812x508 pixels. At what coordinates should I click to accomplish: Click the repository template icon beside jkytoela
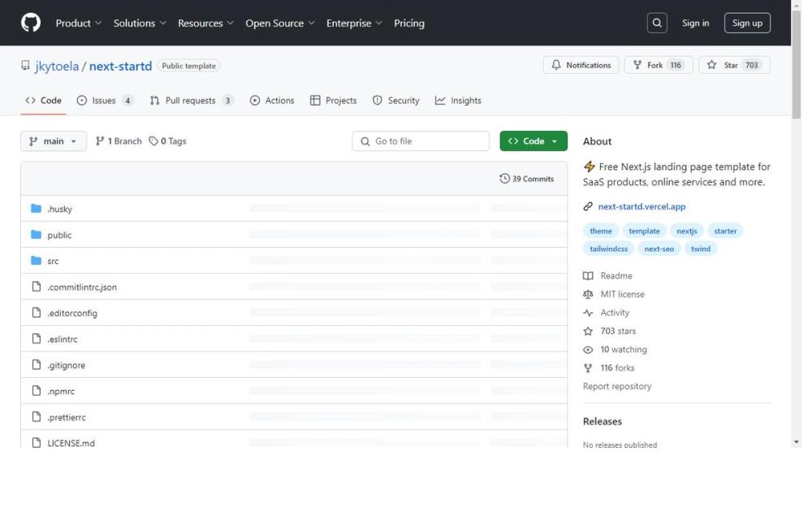(x=25, y=65)
